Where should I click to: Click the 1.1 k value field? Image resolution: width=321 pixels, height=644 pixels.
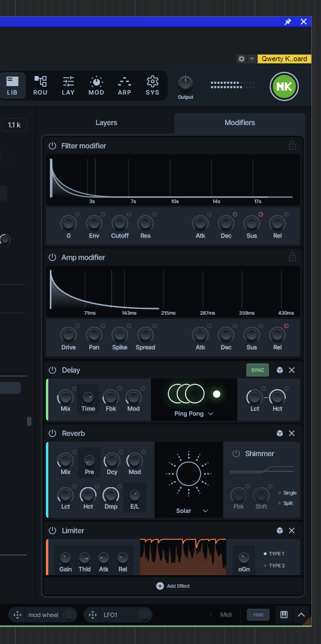[x=14, y=125]
